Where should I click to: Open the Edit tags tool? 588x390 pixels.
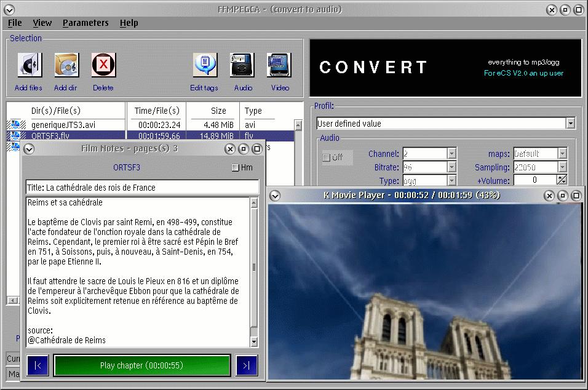coord(204,65)
